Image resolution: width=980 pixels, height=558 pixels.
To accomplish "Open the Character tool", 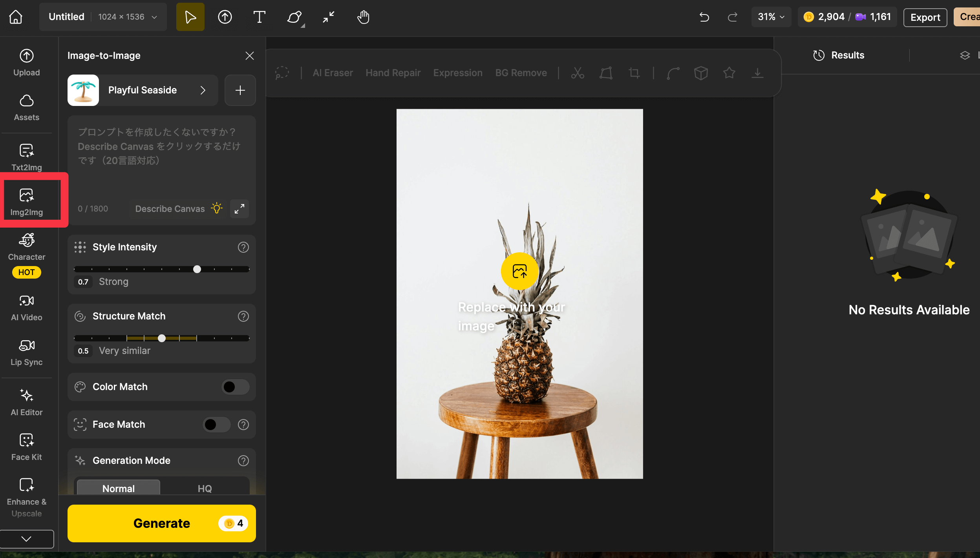I will pyautogui.click(x=27, y=247).
